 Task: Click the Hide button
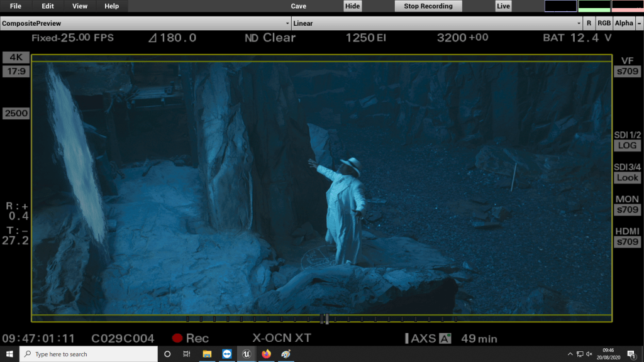353,6
